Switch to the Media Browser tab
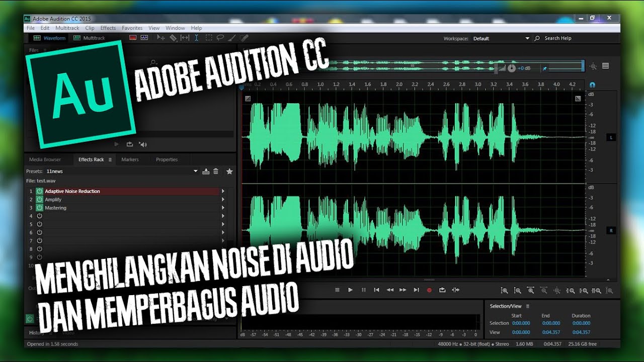Viewport: 644px width, 362px height. click(x=45, y=159)
